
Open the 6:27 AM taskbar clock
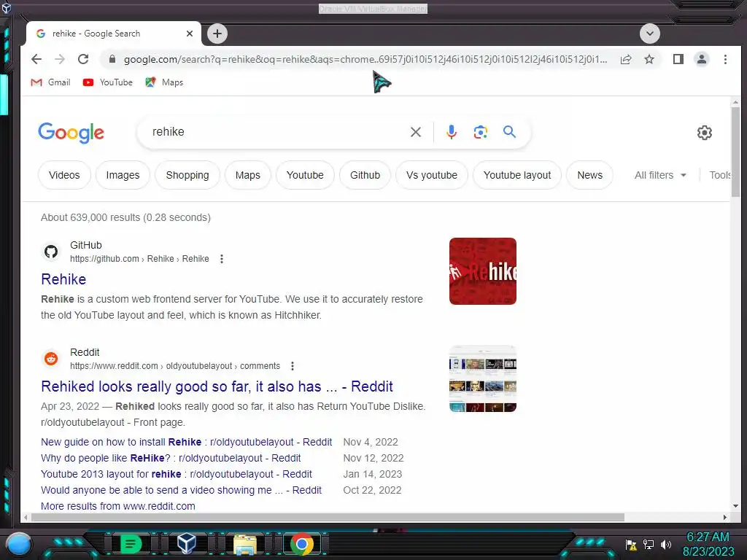708,544
